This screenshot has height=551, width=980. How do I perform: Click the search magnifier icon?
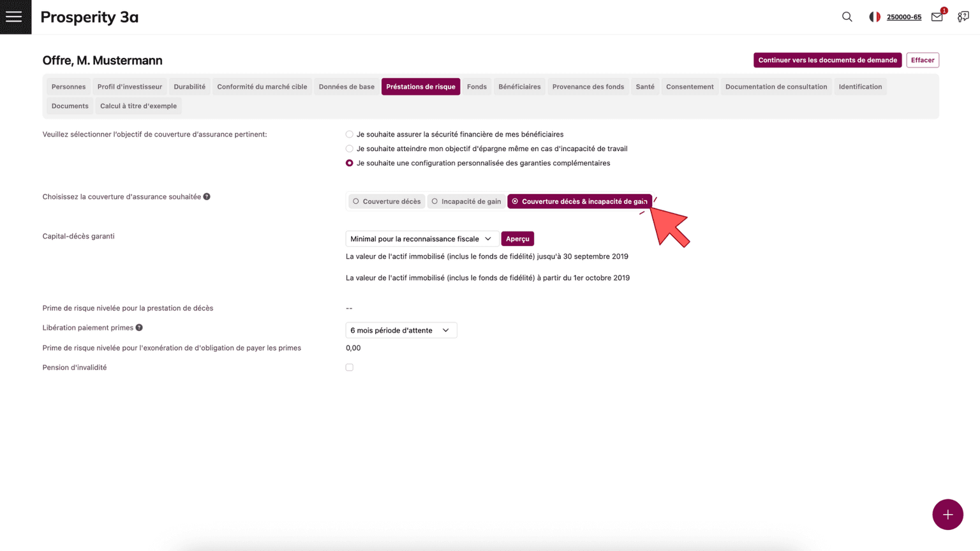847,17
